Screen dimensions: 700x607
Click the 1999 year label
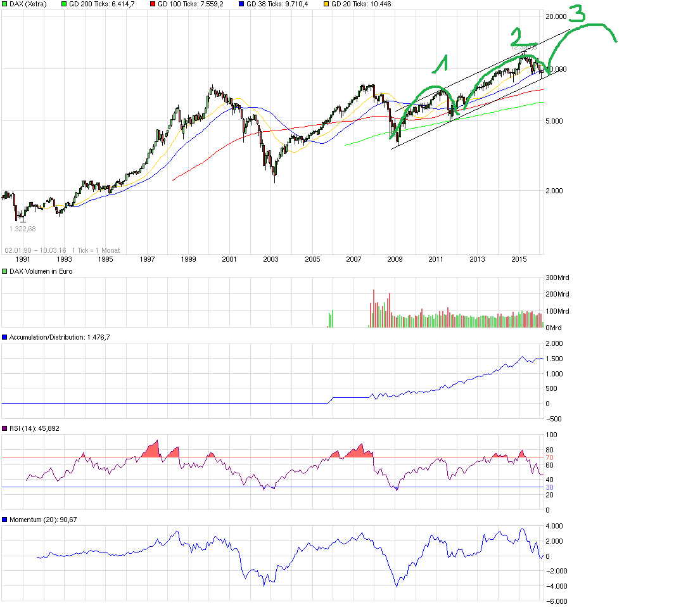(188, 259)
